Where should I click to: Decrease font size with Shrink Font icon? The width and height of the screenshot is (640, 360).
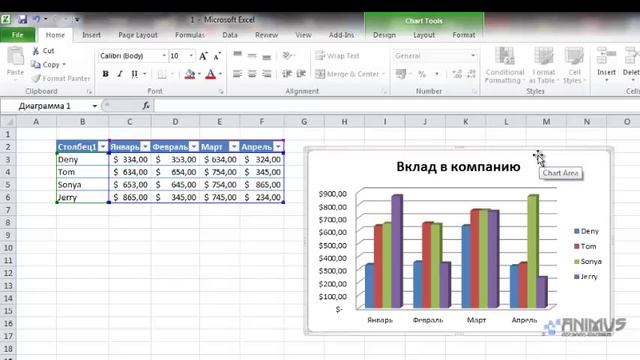pyautogui.click(x=217, y=56)
